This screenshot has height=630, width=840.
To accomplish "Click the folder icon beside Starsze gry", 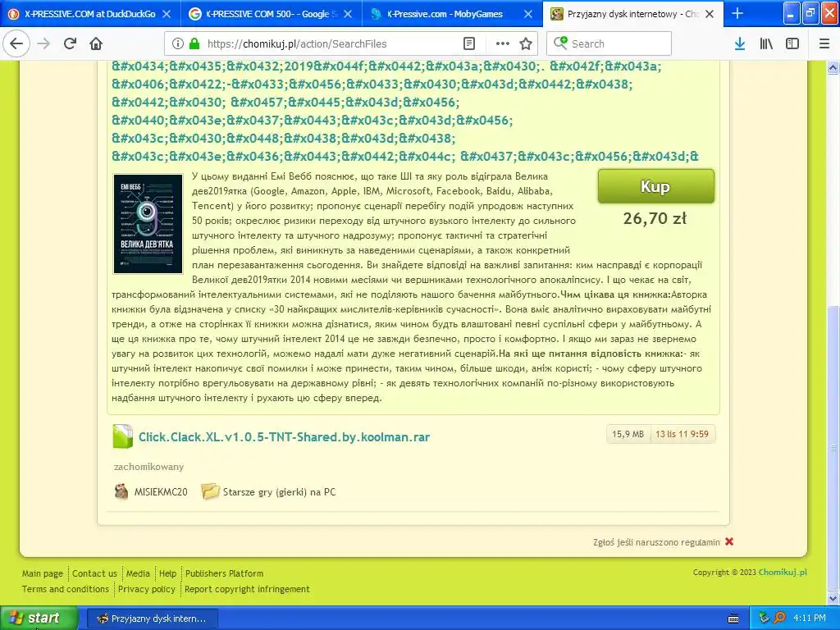I will (210, 491).
